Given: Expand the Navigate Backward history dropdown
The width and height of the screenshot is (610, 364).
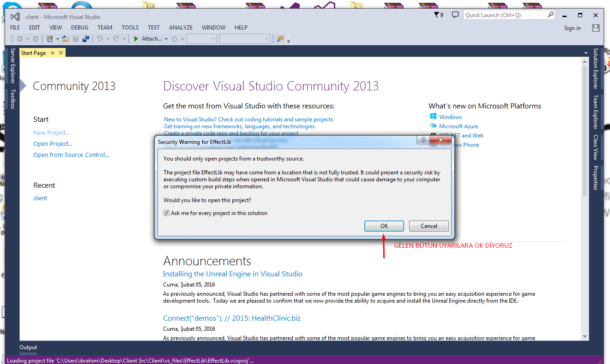Looking at the screenshot, I should pyautogui.click(x=27, y=39).
